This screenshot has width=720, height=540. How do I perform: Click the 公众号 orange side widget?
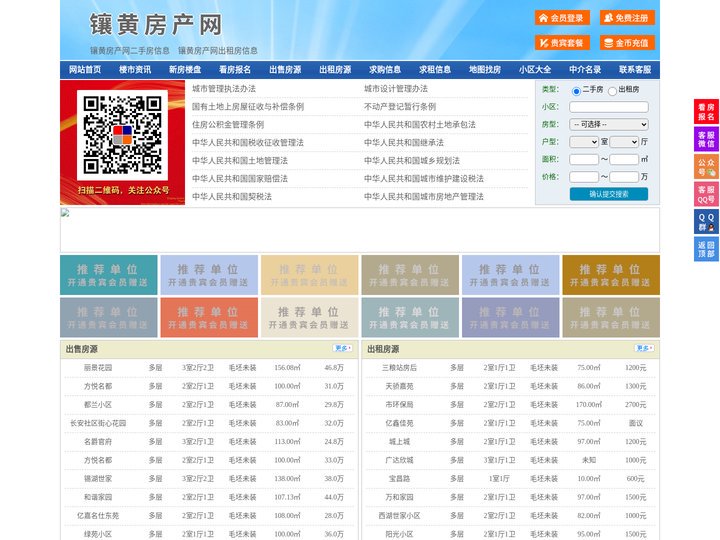(706, 167)
